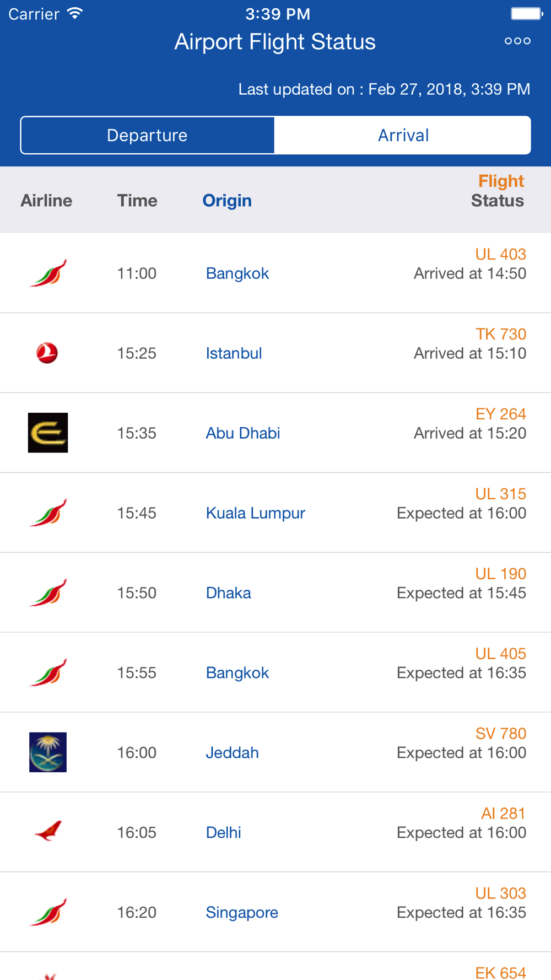Tap the Time column header
The width and height of the screenshot is (551, 980).
137,201
